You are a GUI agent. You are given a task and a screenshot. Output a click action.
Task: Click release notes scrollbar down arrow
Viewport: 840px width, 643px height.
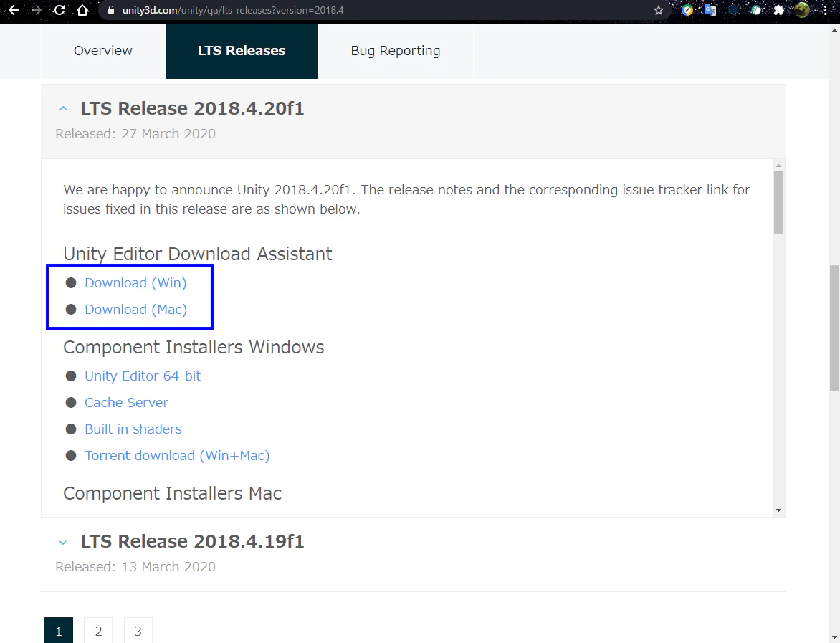tap(778, 510)
